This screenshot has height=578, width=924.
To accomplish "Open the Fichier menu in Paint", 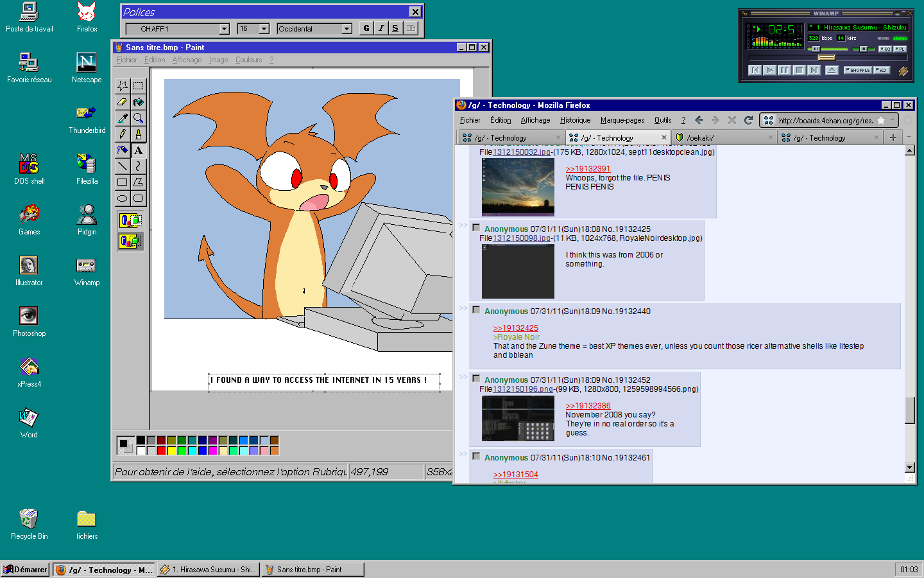I will pyautogui.click(x=127, y=60).
